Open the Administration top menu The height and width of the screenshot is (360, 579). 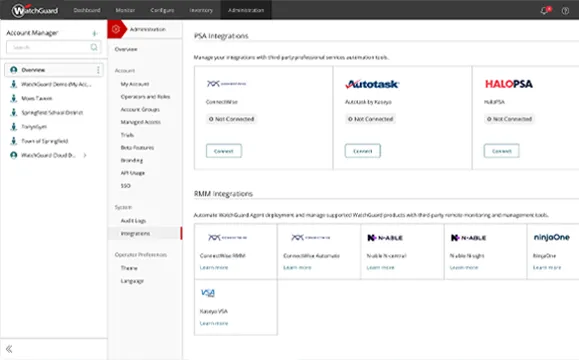(x=246, y=10)
